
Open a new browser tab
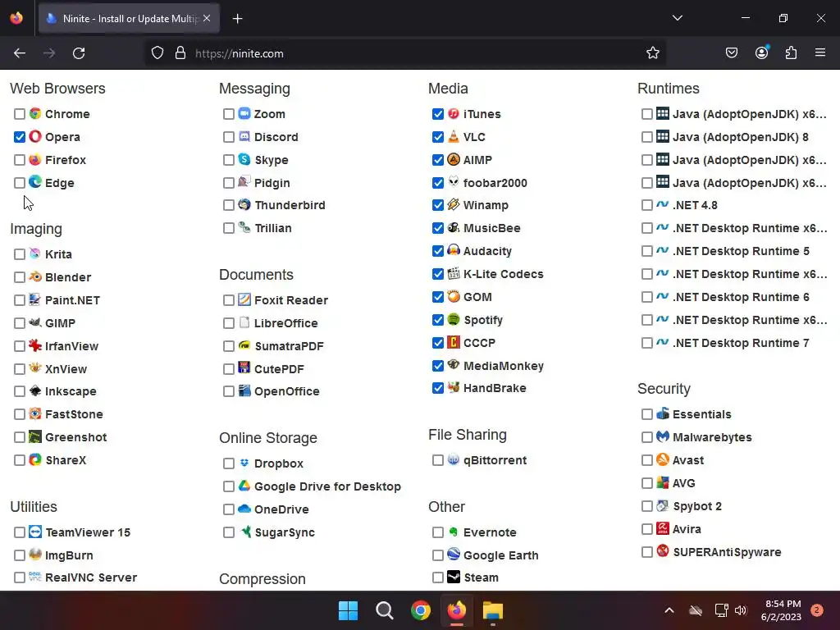coord(238,19)
